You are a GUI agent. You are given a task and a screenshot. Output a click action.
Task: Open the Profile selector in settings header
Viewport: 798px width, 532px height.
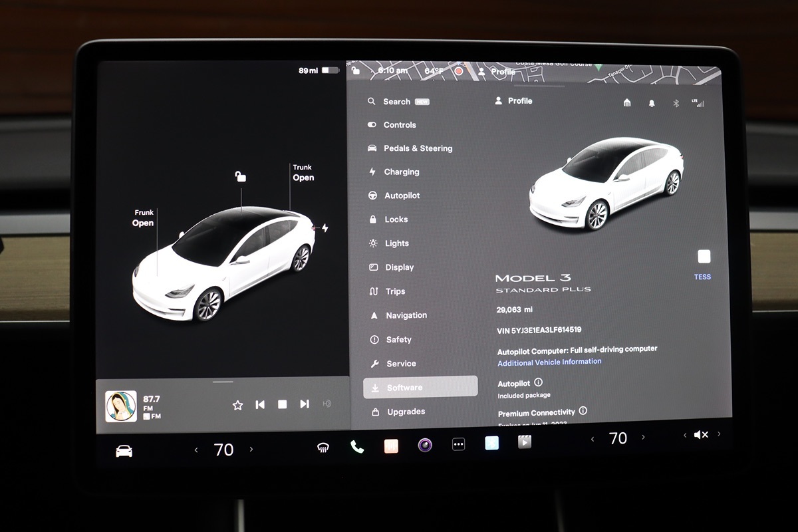pos(514,101)
